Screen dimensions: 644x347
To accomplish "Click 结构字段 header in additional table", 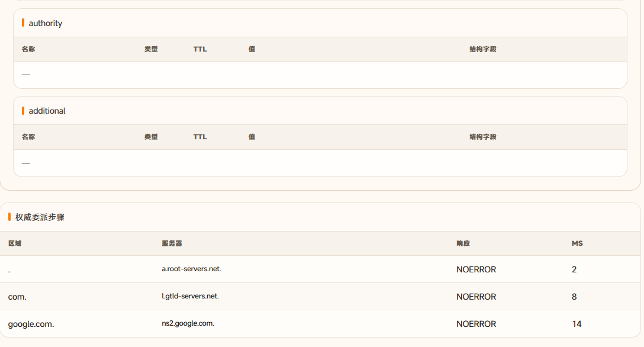I will pos(483,137).
